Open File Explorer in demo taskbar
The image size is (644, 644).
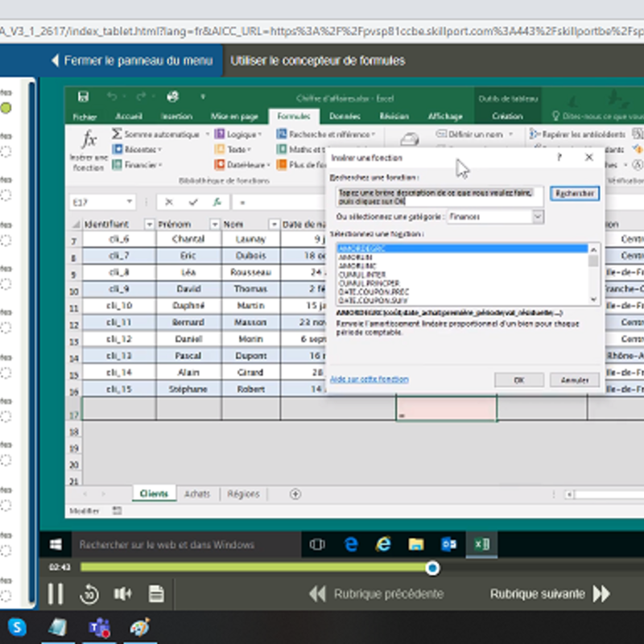415,545
